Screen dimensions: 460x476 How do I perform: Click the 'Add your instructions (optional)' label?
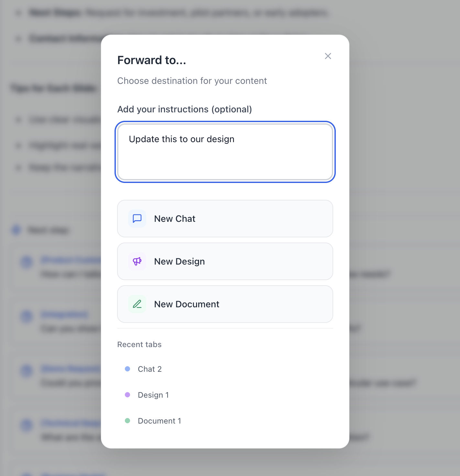click(184, 109)
